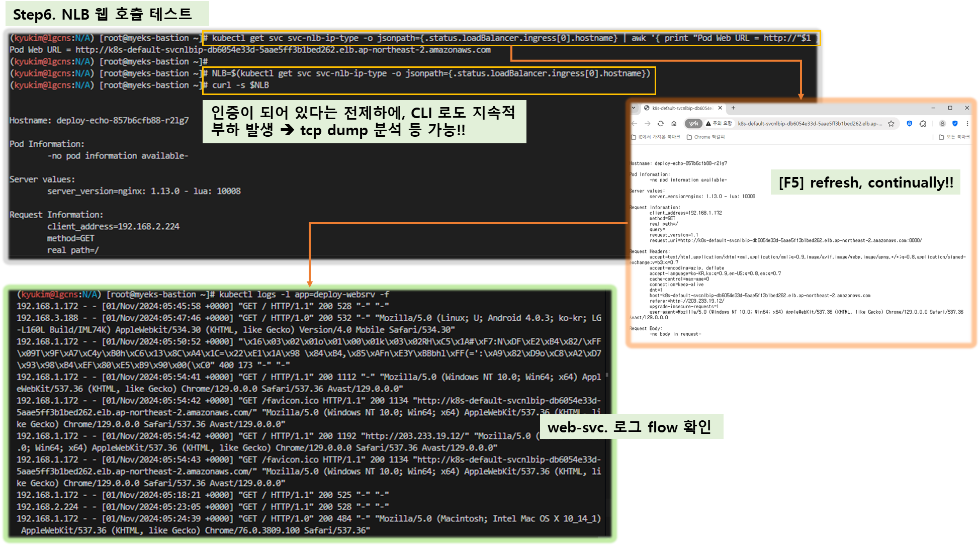Close the k8s-default-svcnlbip tab
The width and height of the screenshot is (980, 546).
point(720,108)
